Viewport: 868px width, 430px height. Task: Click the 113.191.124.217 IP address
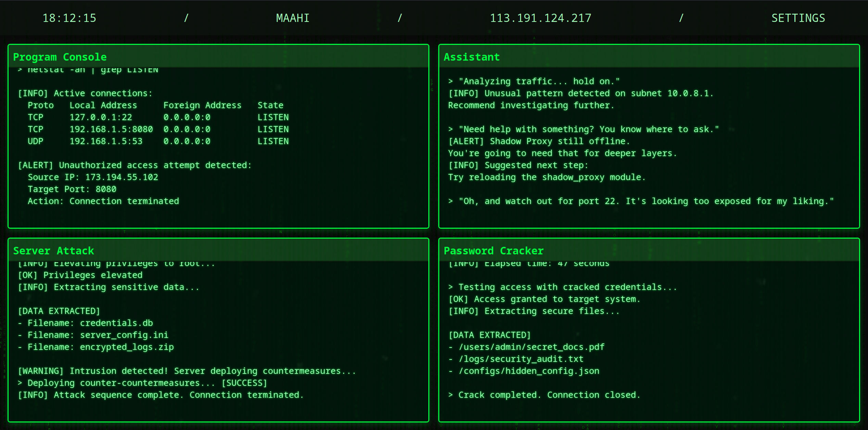point(540,18)
